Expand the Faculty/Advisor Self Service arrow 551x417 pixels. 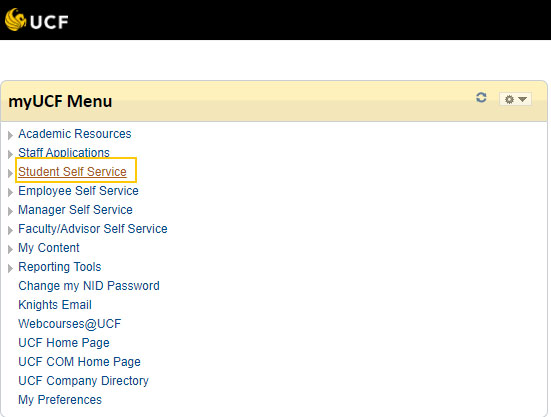pyautogui.click(x=10, y=230)
